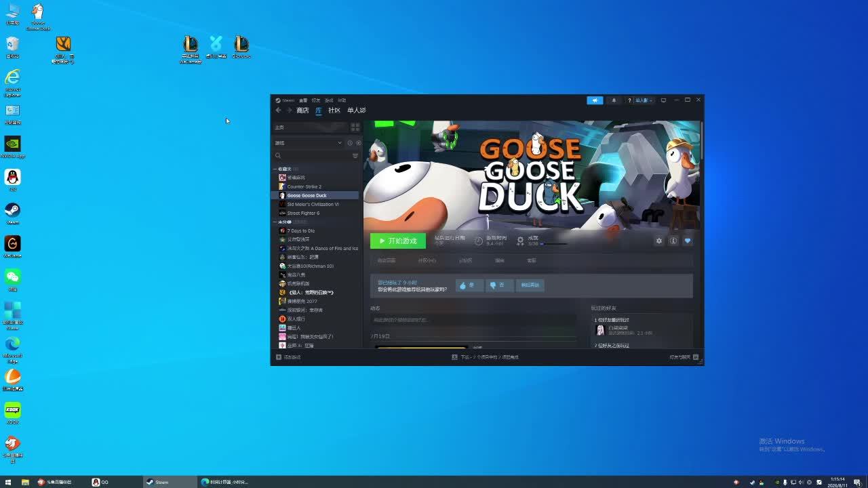Select A Dance of Fire and Ice
This screenshot has width=868, height=488.
316,248
